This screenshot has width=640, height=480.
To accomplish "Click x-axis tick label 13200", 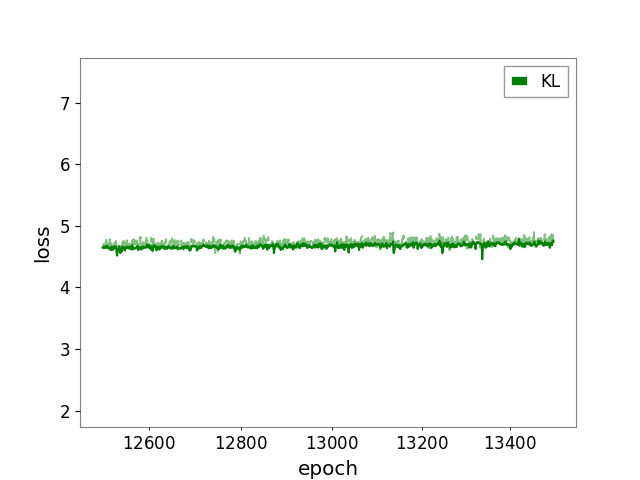I will (x=422, y=443).
